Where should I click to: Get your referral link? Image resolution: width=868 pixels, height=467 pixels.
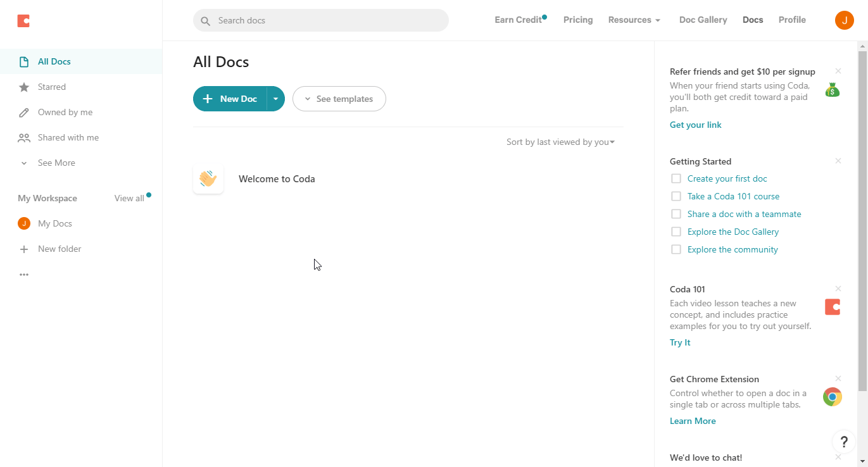[x=695, y=125]
